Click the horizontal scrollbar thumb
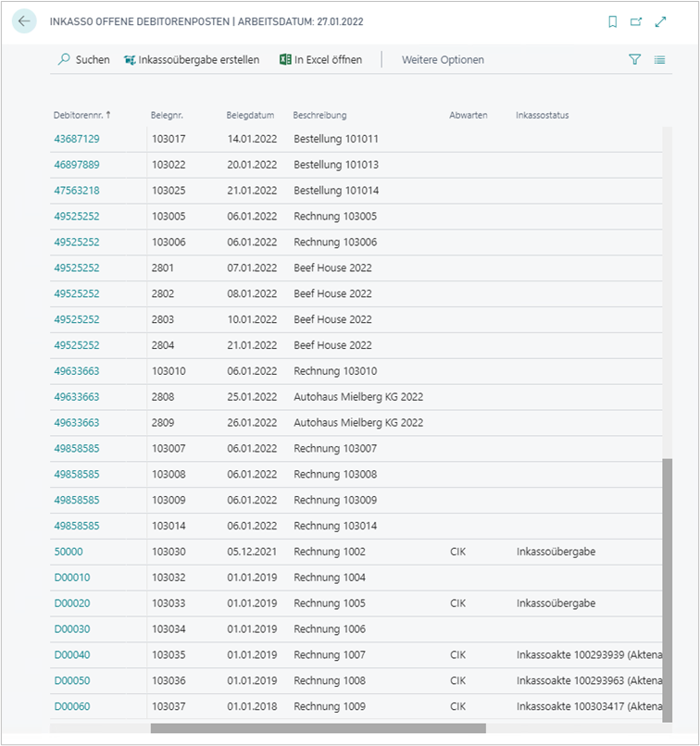This screenshot has height=746, width=700. click(x=318, y=728)
